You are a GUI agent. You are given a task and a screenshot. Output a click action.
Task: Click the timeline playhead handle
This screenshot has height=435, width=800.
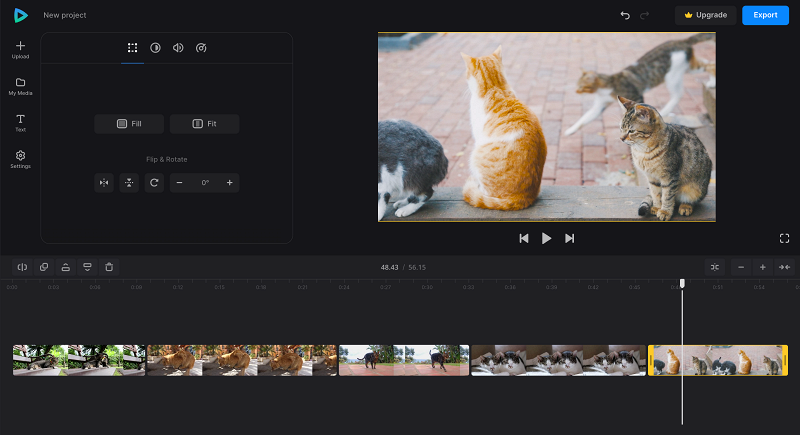coord(682,283)
